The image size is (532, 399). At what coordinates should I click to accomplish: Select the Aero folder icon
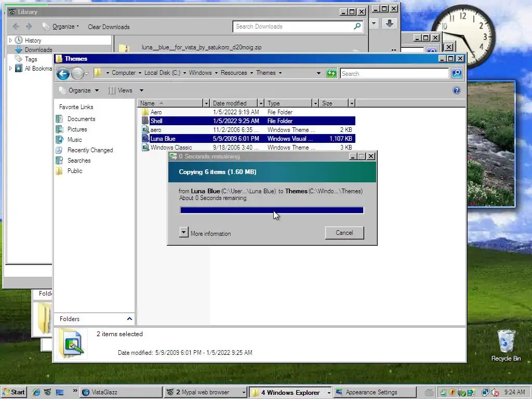click(x=145, y=112)
